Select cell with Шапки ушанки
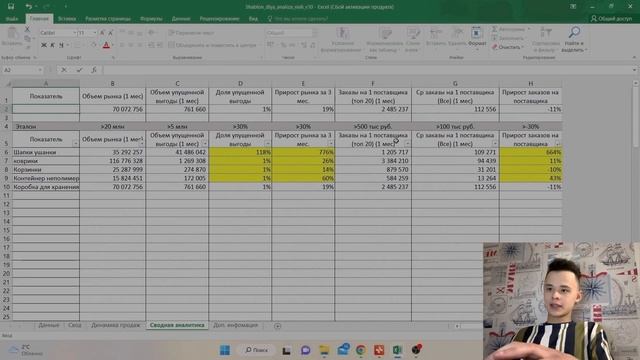Viewport: 640px width, 360px height. pyautogui.click(x=46, y=152)
